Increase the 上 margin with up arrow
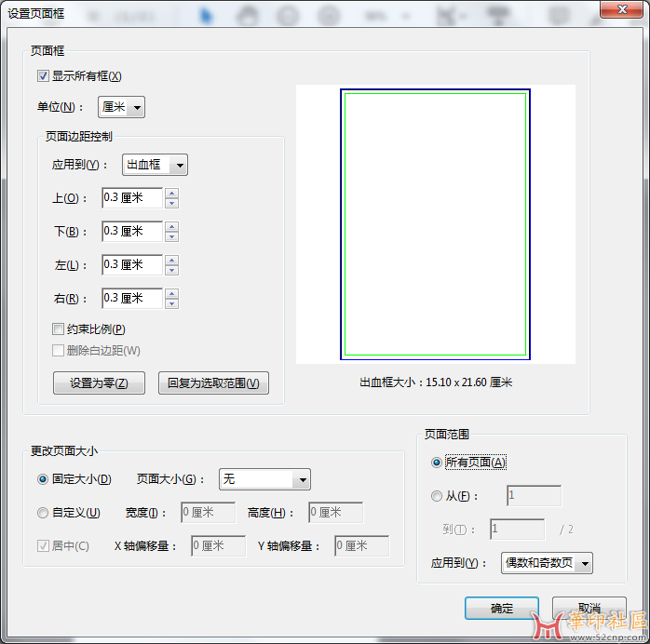Image resolution: width=650 pixels, height=644 pixels. tap(171, 193)
